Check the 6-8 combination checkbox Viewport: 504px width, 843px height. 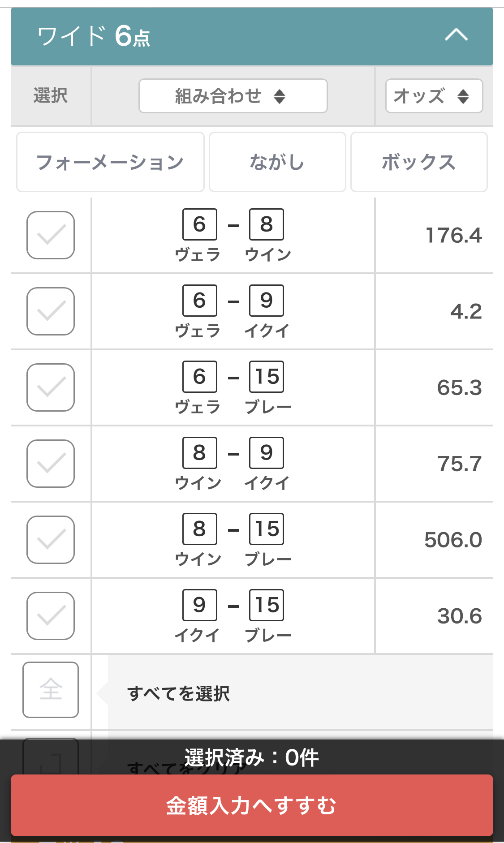click(x=51, y=235)
